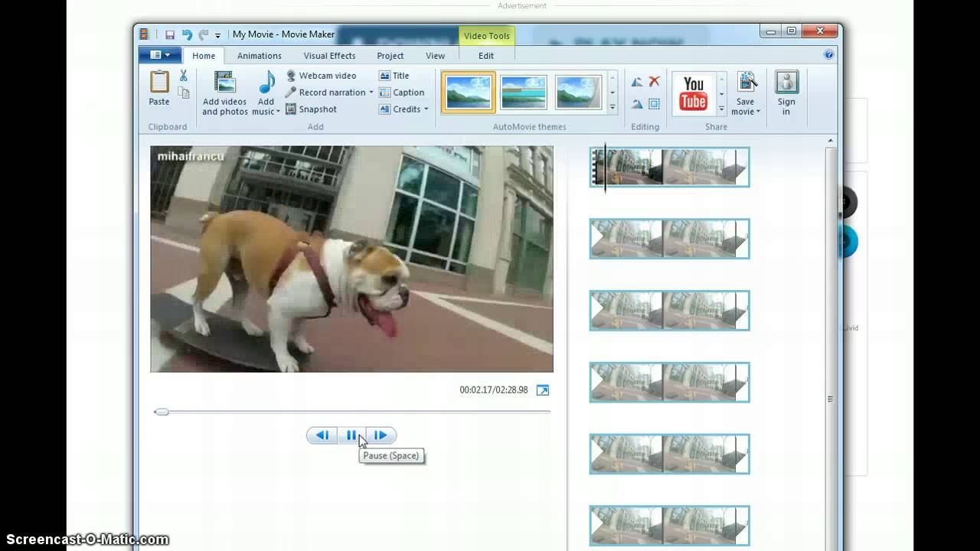Publish the movie to YouTube
Image resolution: width=980 pixels, height=551 pixels.
[x=694, y=93]
